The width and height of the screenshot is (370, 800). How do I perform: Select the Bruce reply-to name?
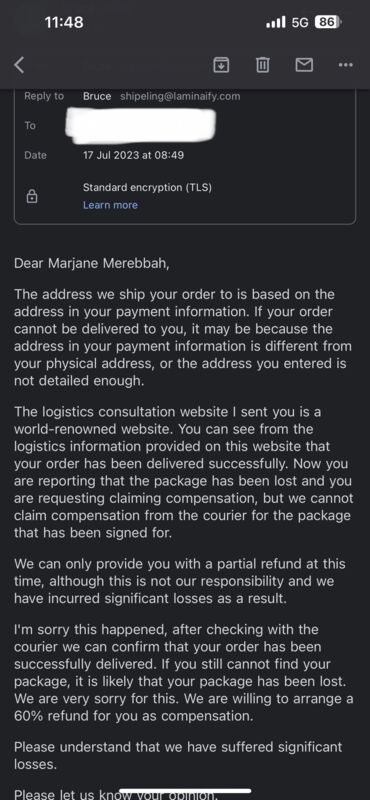97,96
